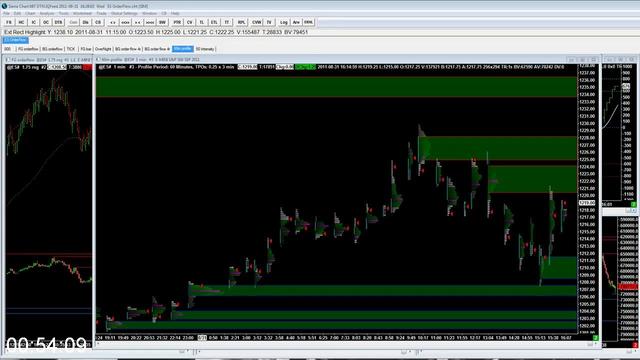Open the File menu
This screenshot has height=360, width=640.
click(7, 13)
